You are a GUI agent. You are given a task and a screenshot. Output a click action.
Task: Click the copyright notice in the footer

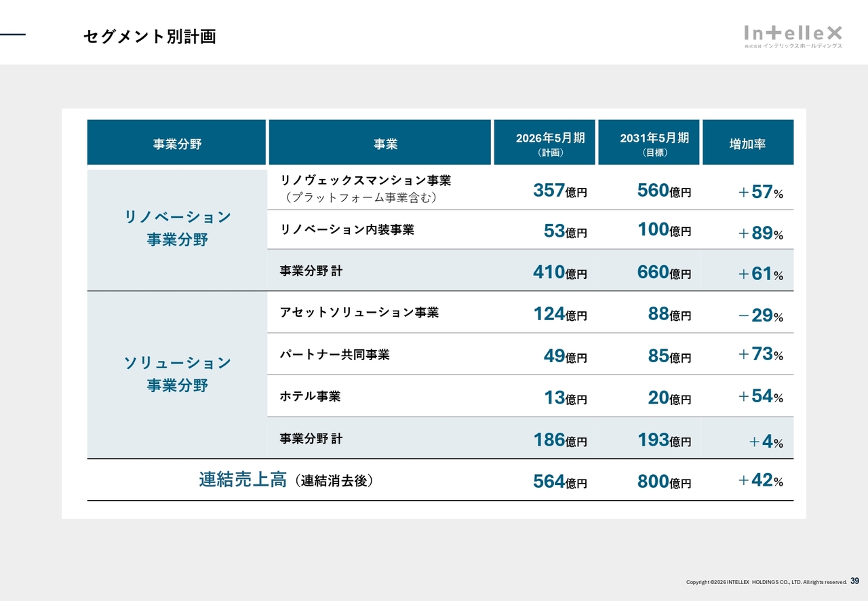tap(766, 582)
